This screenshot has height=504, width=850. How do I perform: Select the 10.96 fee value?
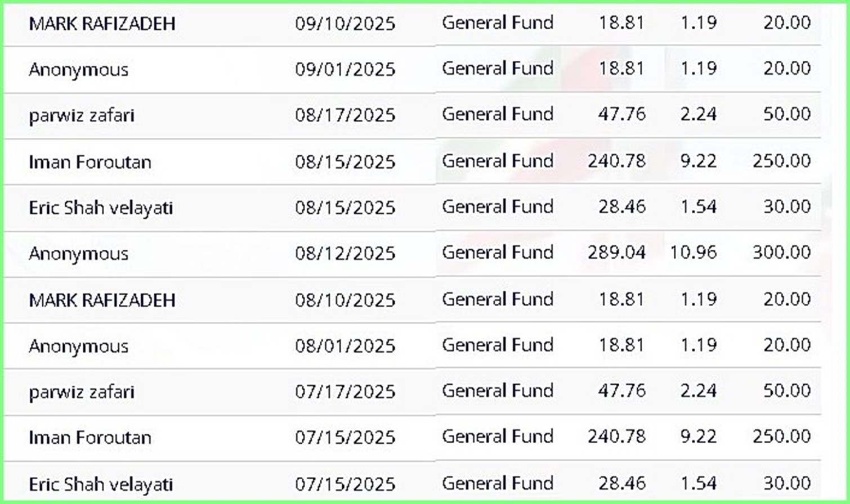click(693, 252)
